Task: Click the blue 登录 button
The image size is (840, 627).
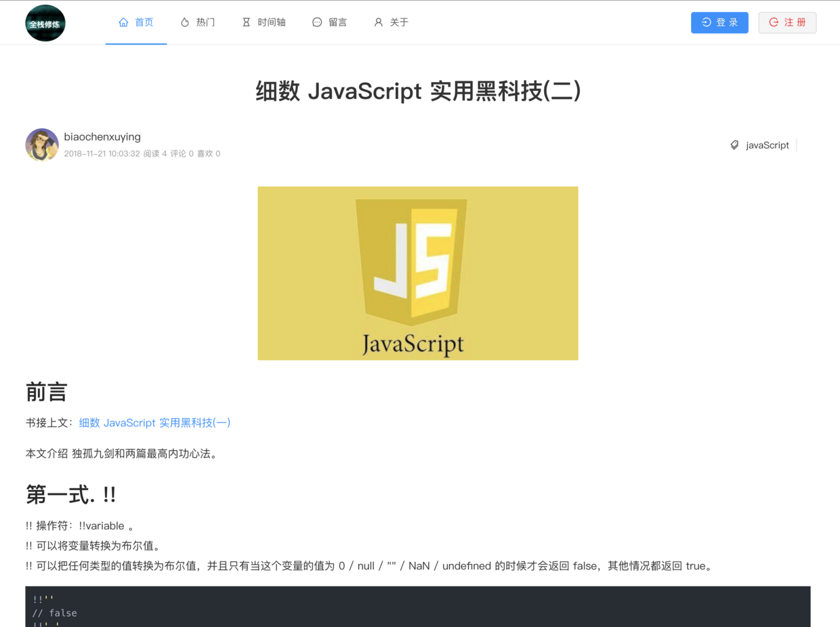Action: click(719, 22)
